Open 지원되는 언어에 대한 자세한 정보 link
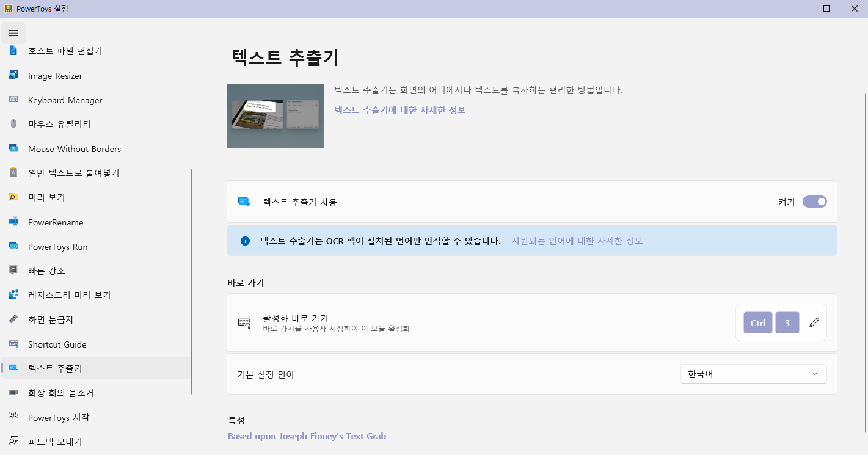 tap(577, 241)
